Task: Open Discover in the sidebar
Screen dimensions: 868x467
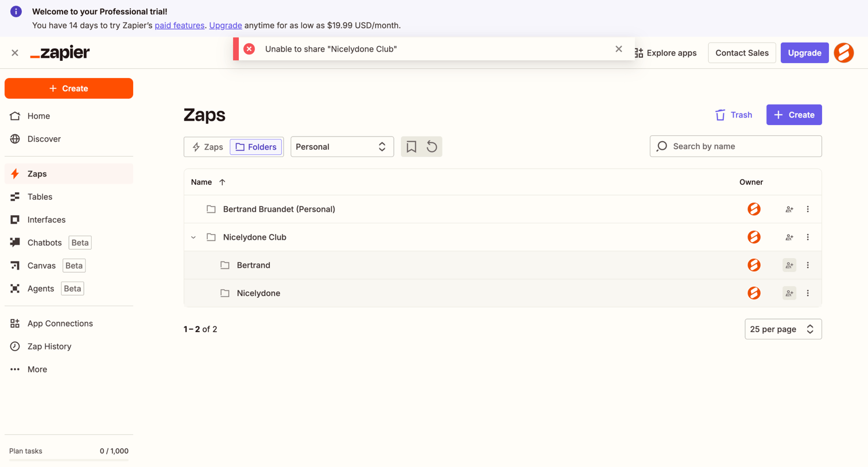Action: [x=69, y=139]
